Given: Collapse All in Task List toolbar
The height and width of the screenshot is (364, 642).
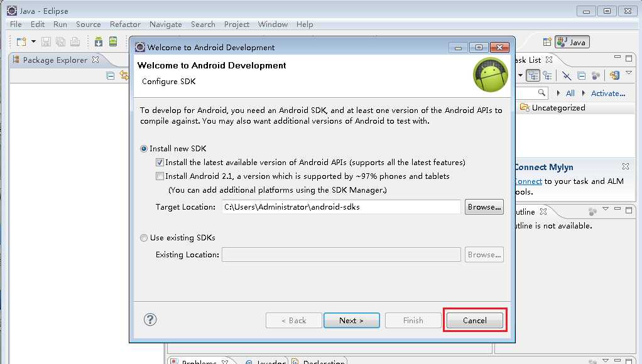Looking at the screenshot, I should coord(582,75).
